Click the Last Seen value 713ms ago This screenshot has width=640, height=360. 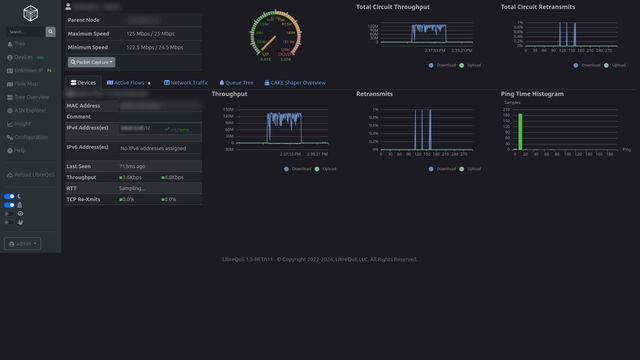coord(132,166)
